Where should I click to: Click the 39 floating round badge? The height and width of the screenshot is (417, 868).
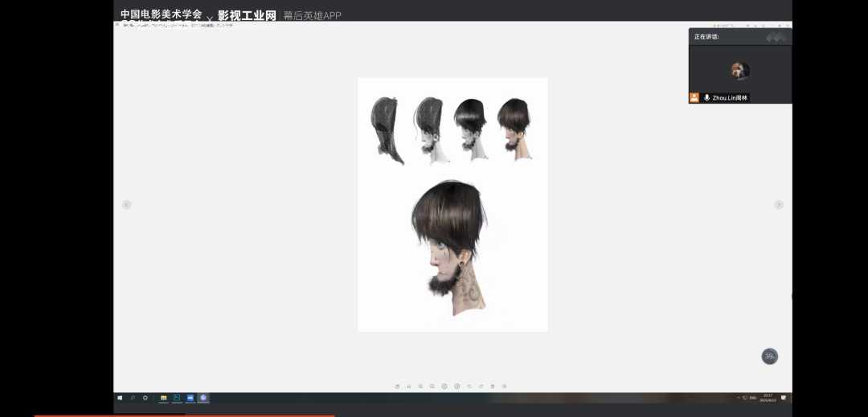[x=769, y=356]
